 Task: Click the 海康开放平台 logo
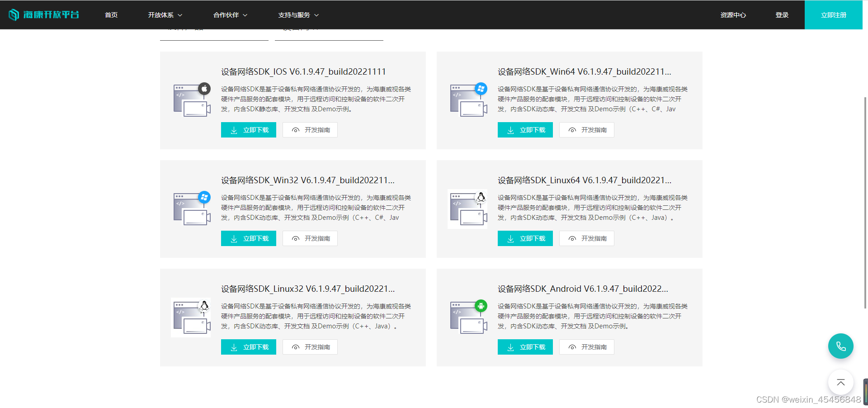44,15
